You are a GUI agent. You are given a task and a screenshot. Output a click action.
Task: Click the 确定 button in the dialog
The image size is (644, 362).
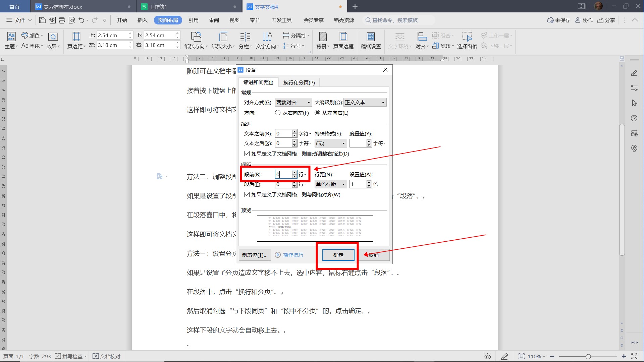click(x=338, y=255)
